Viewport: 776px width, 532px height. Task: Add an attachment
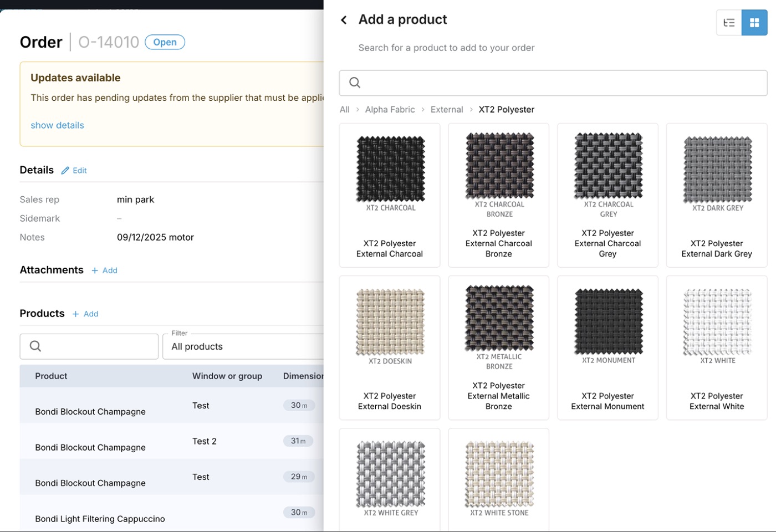(x=104, y=270)
